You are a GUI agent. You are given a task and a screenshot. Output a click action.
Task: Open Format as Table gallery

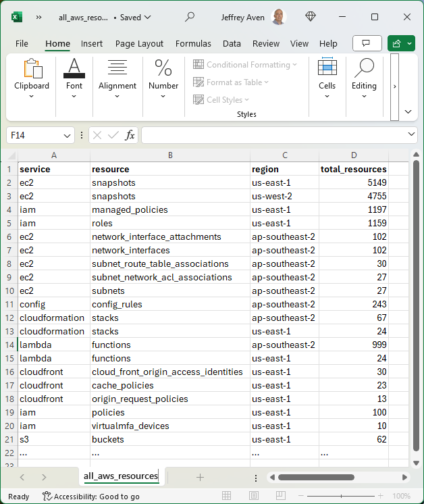tap(231, 82)
